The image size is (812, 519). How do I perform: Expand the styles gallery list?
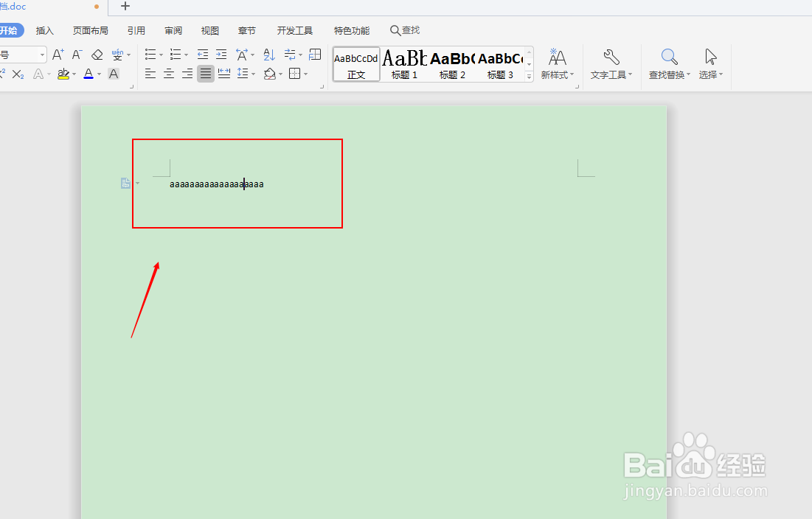click(530, 76)
